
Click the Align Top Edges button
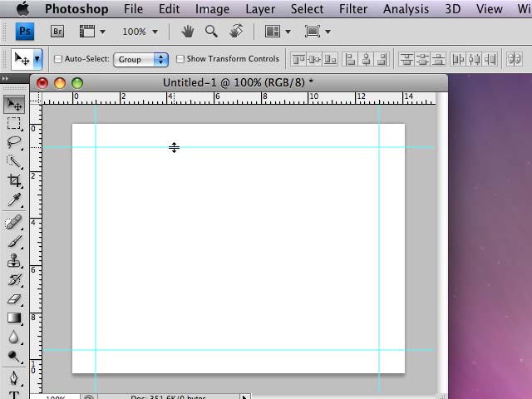(x=297, y=59)
